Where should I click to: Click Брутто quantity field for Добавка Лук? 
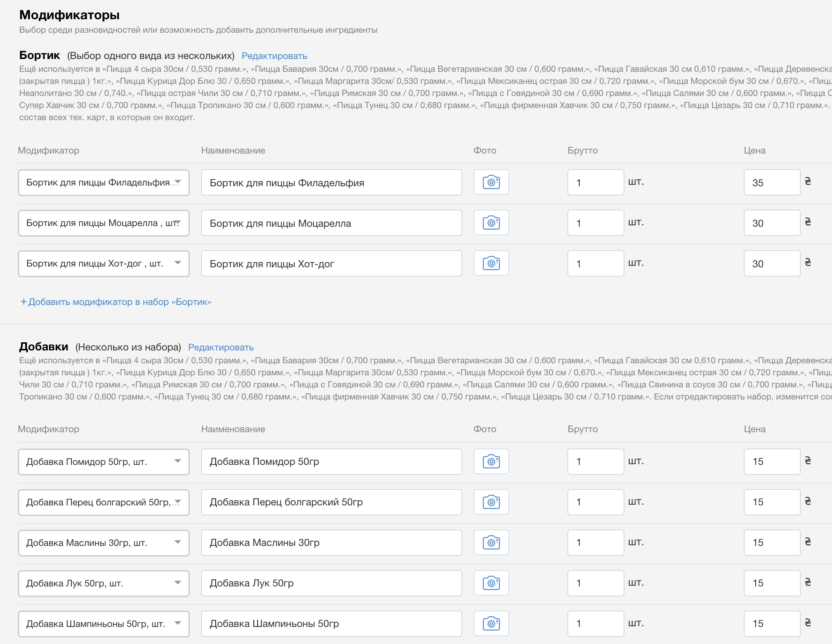pos(596,583)
